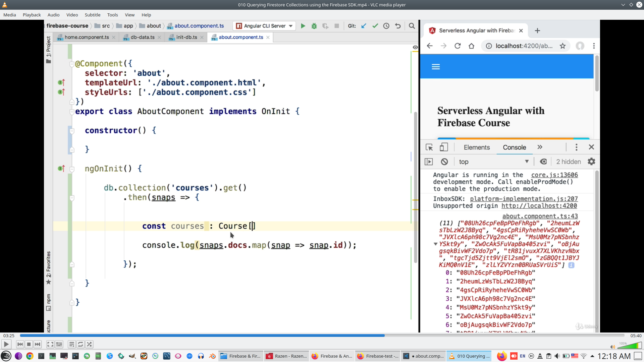Expand the Angular CLI Server dropdown
The height and width of the screenshot is (362, 644).
point(290,26)
